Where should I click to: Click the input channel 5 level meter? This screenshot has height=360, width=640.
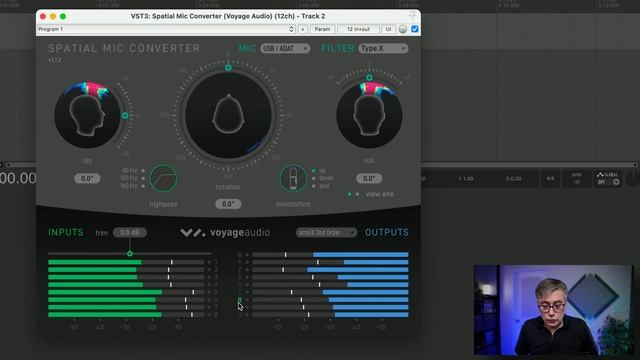point(126,292)
